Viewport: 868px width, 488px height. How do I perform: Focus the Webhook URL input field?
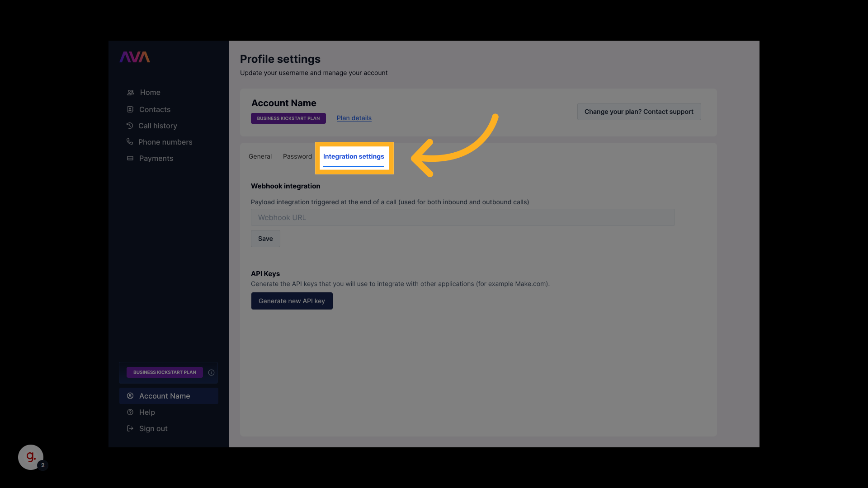[x=462, y=217]
